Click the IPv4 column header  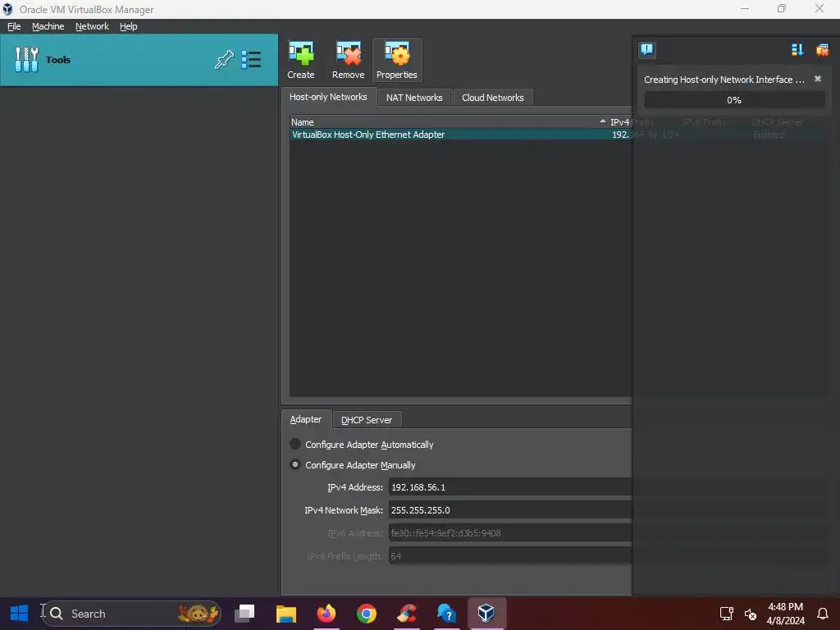click(x=620, y=122)
